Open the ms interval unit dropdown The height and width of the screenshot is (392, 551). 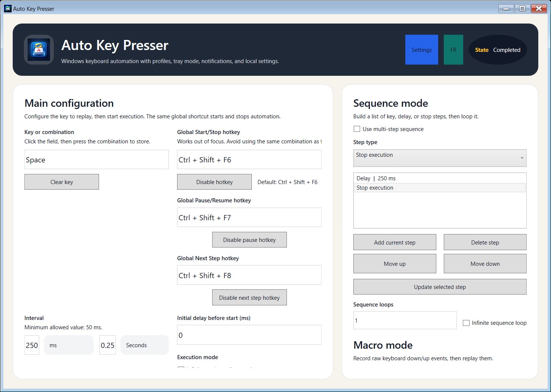[69, 345]
